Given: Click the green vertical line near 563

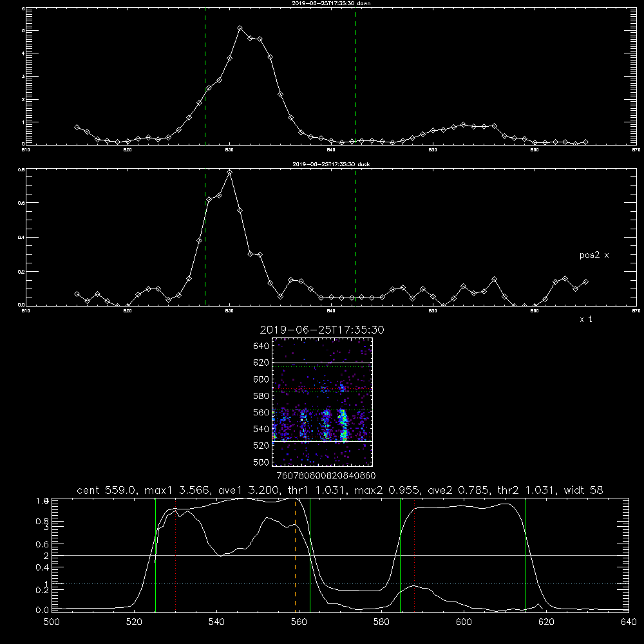Looking at the screenshot, I should [310, 555].
